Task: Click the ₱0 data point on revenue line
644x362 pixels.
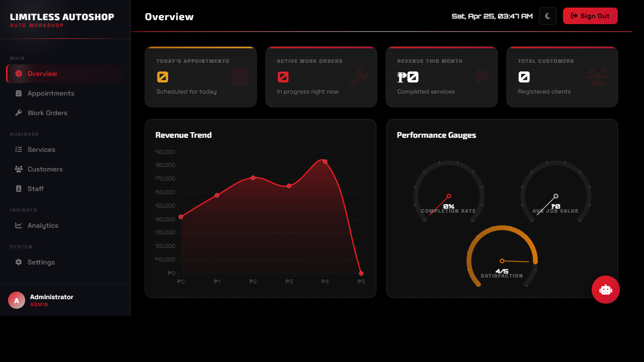Action: coord(181,217)
